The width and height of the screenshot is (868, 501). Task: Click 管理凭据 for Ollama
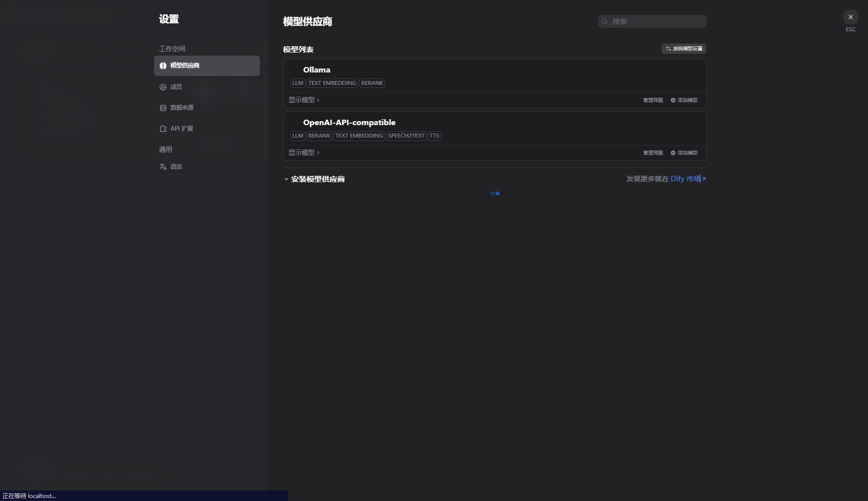click(x=653, y=100)
